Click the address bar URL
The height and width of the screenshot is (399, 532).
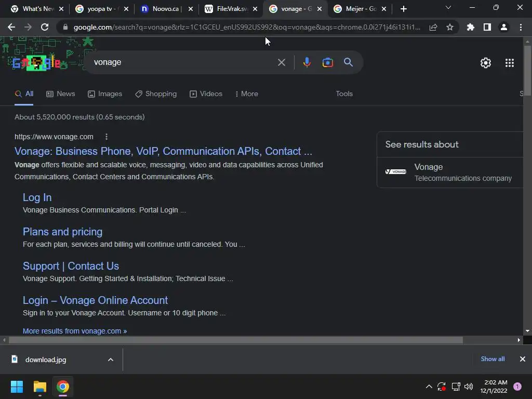247,27
